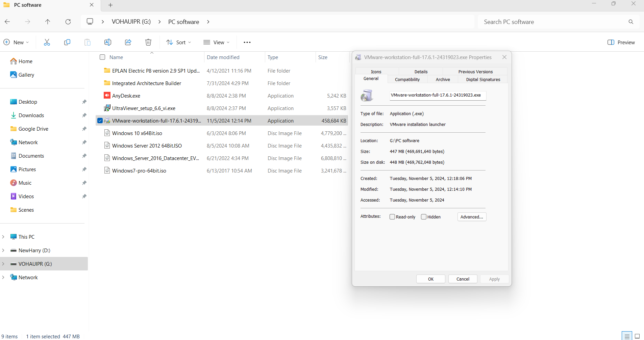Image resolution: width=644 pixels, height=340 pixels.
Task: Open the Scenes folder in sidebar
Action: pos(22,210)
